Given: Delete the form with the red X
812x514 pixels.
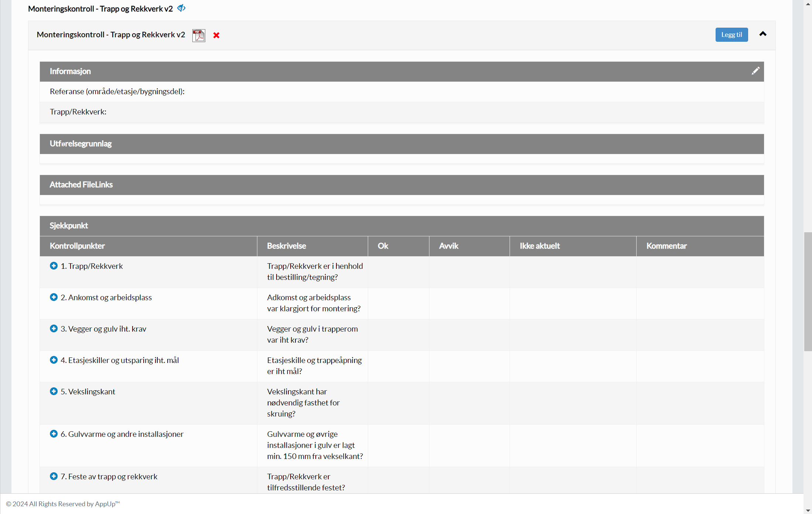Looking at the screenshot, I should pyautogui.click(x=216, y=35).
